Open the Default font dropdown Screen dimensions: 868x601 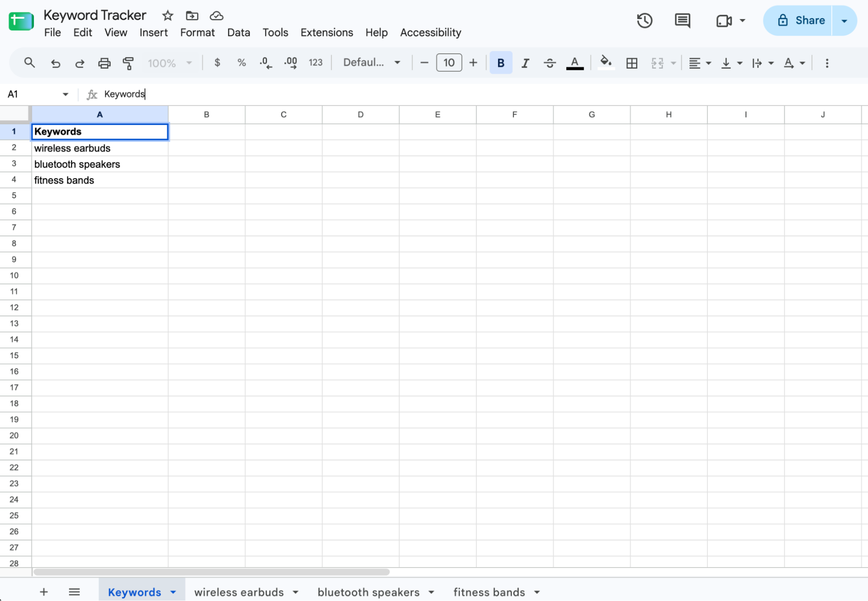pyautogui.click(x=371, y=63)
